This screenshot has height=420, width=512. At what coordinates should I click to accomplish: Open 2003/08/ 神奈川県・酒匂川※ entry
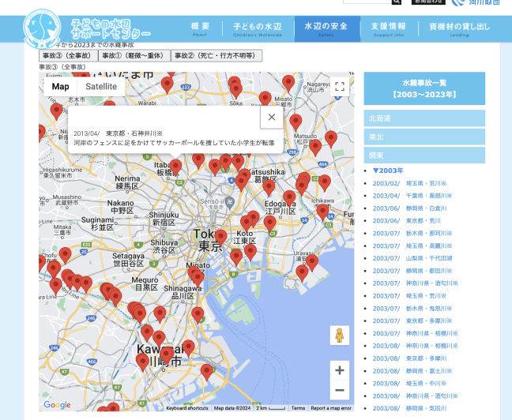click(416, 396)
